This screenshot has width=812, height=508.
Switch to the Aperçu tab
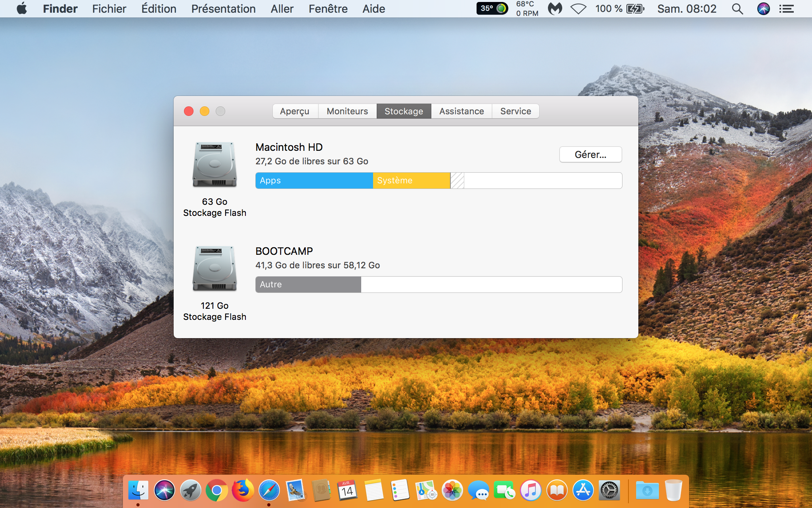pos(295,111)
